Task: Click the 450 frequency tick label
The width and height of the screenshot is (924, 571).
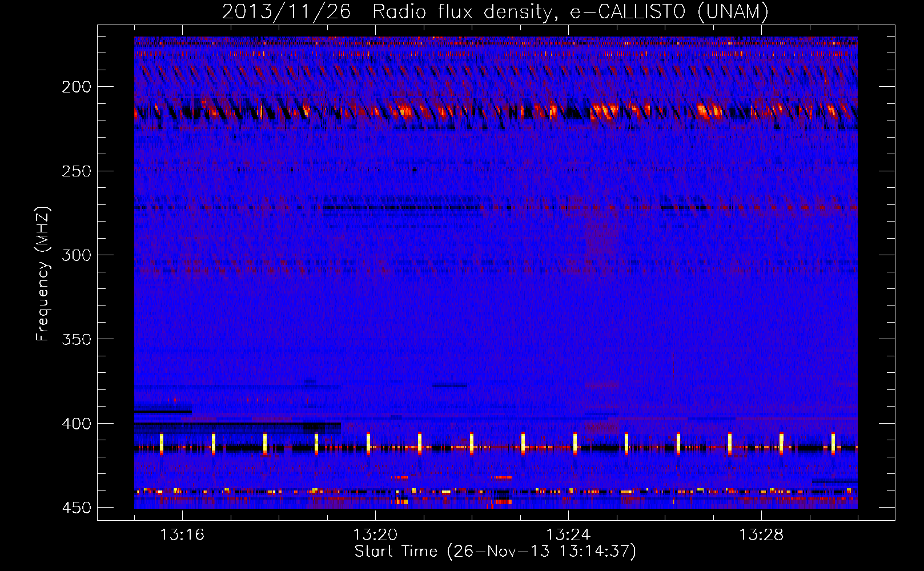Action: click(x=77, y=508)
